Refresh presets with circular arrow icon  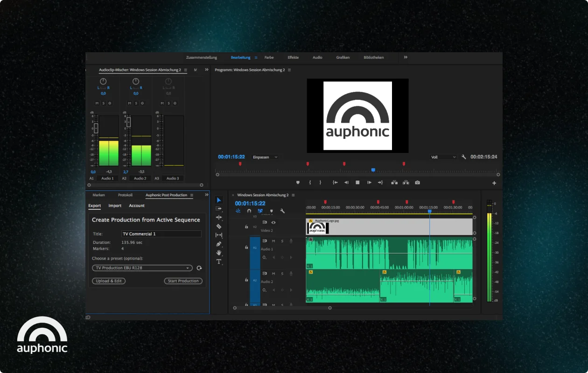pyautogui.click(x=199, y=268)
